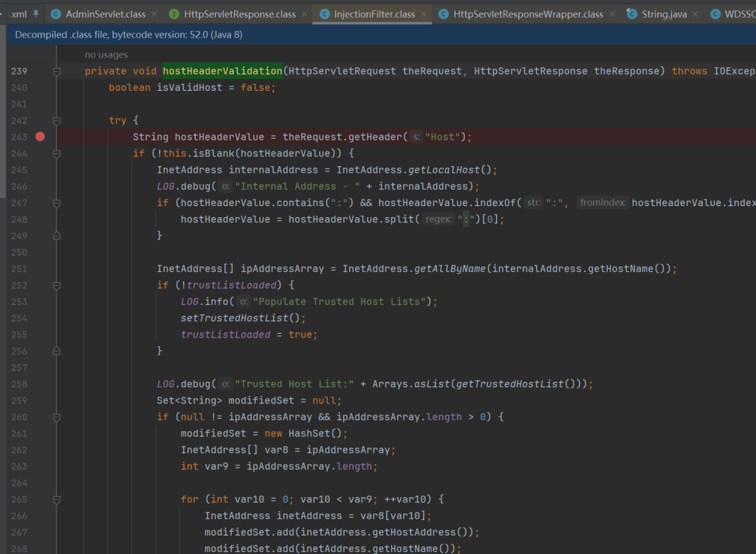This screenshot has width=756, height=554.
Task: Click the AdminServlet class file icon
Action: point(56,15)
